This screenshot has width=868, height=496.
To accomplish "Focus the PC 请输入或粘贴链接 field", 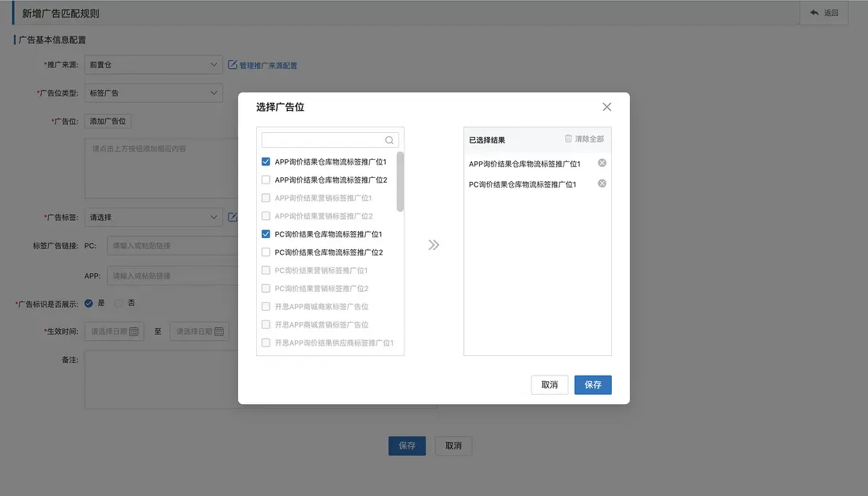I will pos(172,245).
